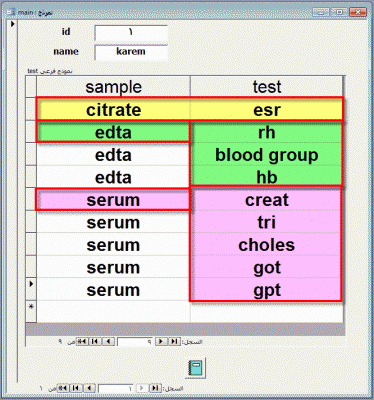Select the choles cell

[x=267, y=245]
